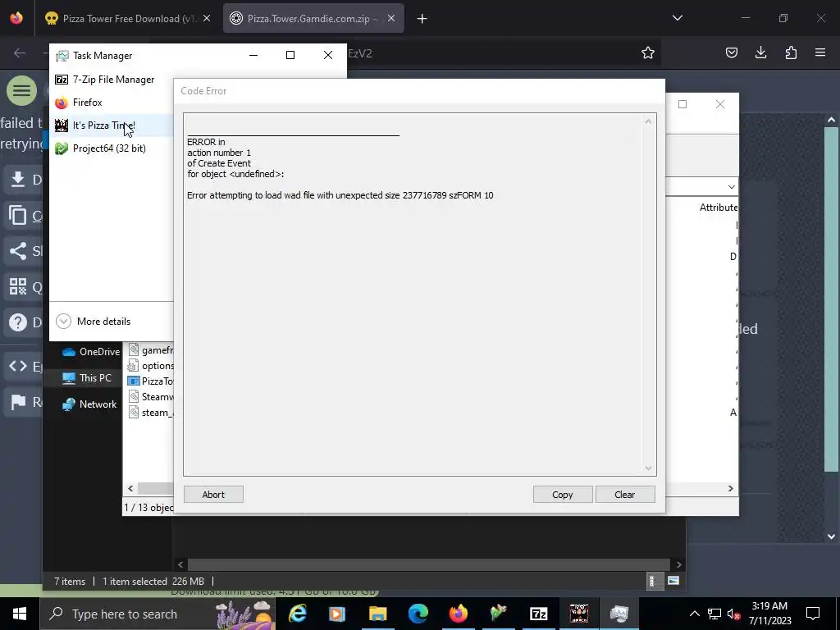Viewport: 840px width, 630px height.
Task: Open Firefox downloads panel
Action: [760, 52]
